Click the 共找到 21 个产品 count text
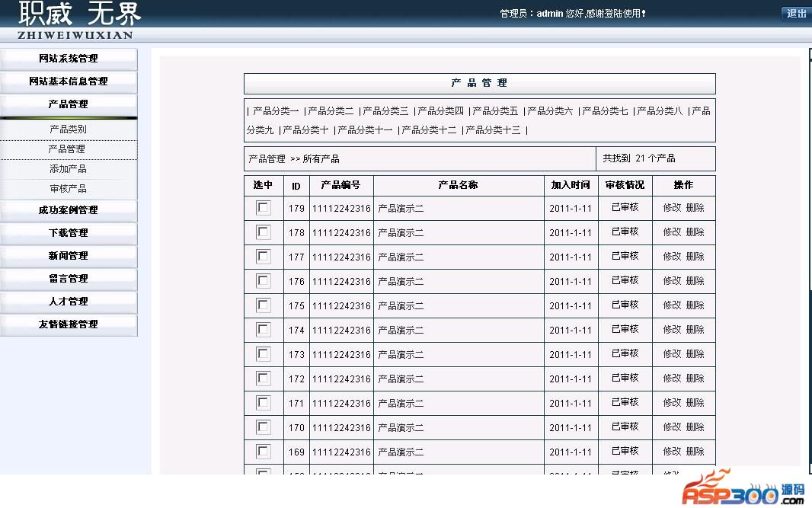This screenshot has height=508, width=812. [639, 158]
